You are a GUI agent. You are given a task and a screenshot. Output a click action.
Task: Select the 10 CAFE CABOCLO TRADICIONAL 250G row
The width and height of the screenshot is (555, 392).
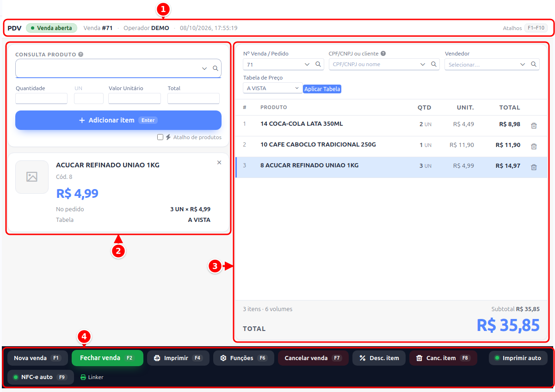[x=391, y=147]
